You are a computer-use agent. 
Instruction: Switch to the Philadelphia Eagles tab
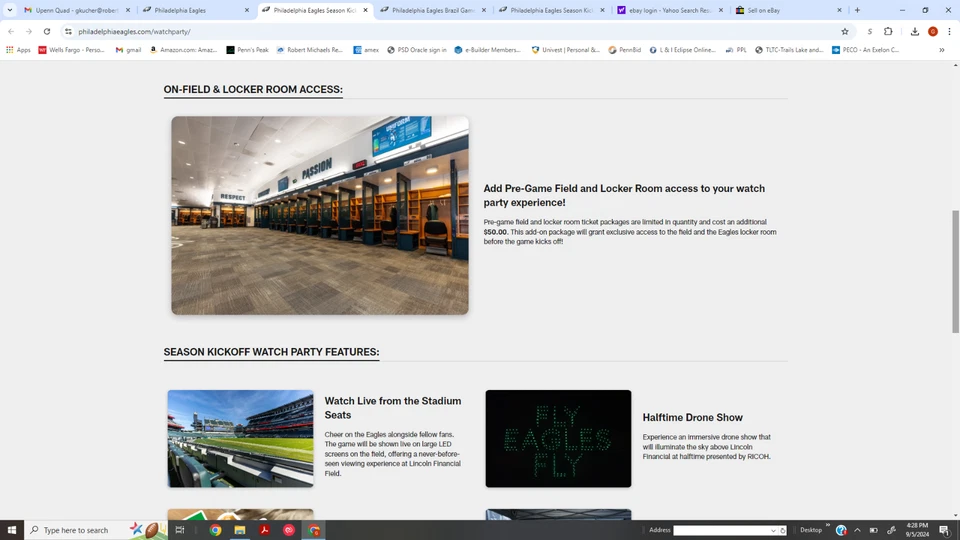coord(196,10)
